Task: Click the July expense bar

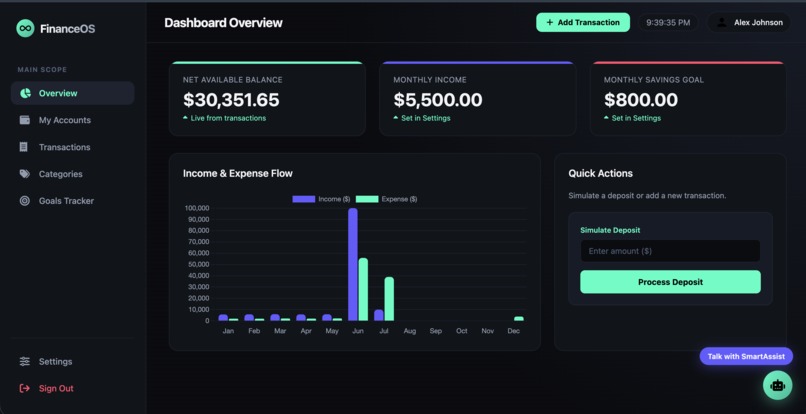Action: click(x=389, y=299)
